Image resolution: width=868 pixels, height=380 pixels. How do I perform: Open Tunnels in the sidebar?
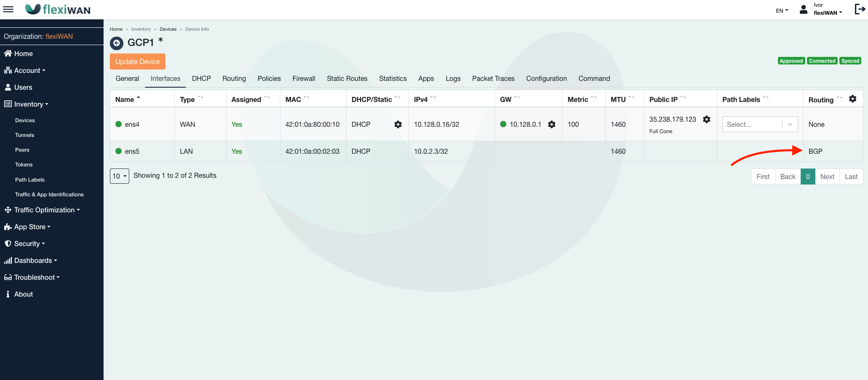click(x=25, y=135)
